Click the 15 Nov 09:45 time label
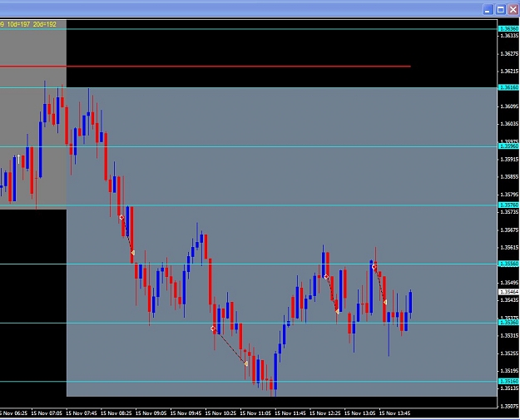This screenshot has width=520, height=420. [186, 413]
